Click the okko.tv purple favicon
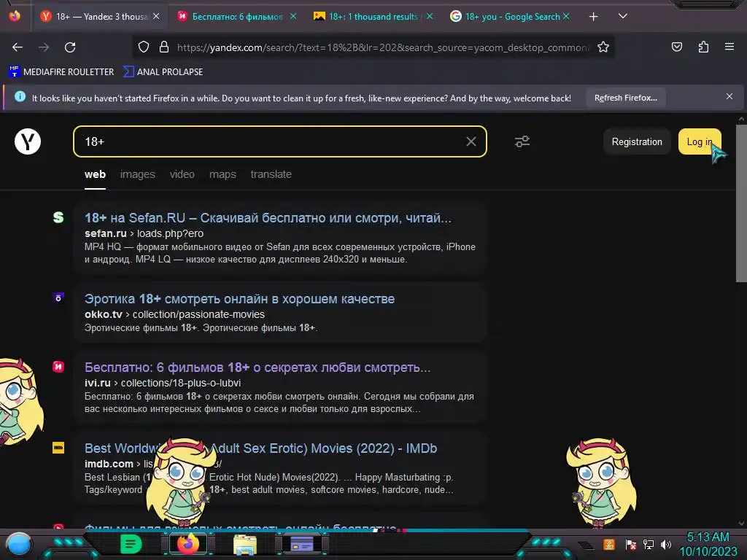Image resolution: width=747 pixels, height=560 pixels. [x=58, y=298]
